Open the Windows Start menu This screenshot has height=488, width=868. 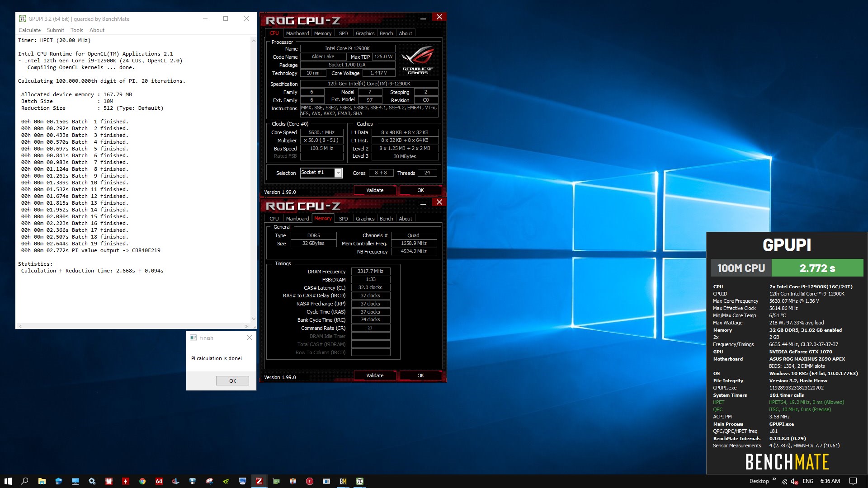(8, 481)
